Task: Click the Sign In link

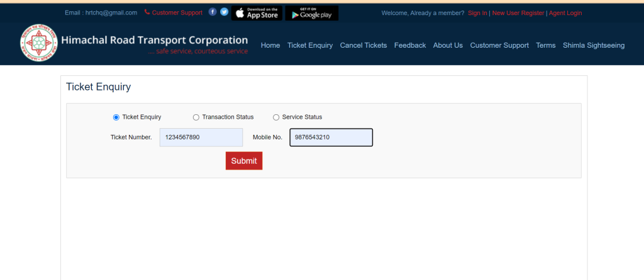Action: [477, 13]
